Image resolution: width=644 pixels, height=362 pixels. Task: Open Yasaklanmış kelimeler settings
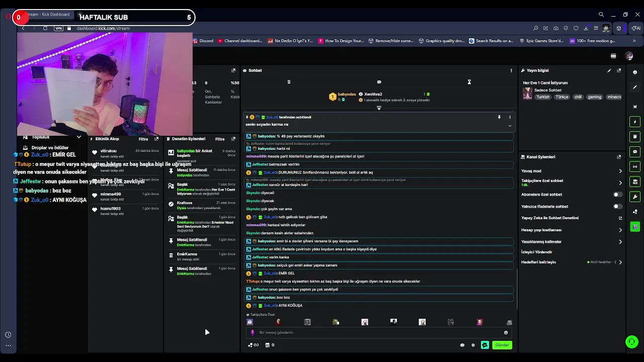[571, 242]
